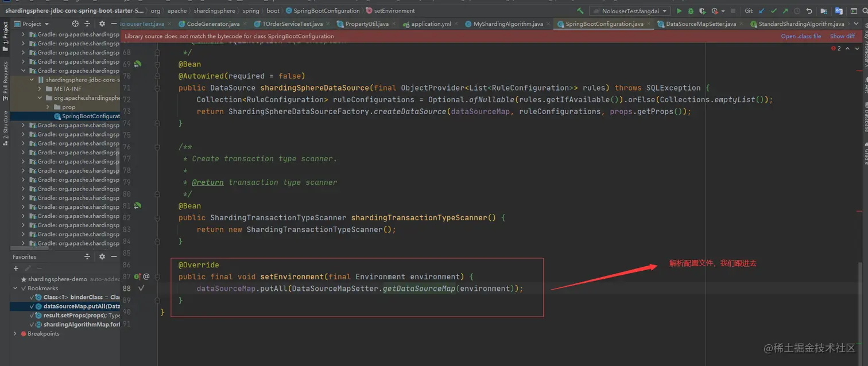This screenshot has width=868, height=366.
Task: Click the Show diff link
Action: coord(842,36)
